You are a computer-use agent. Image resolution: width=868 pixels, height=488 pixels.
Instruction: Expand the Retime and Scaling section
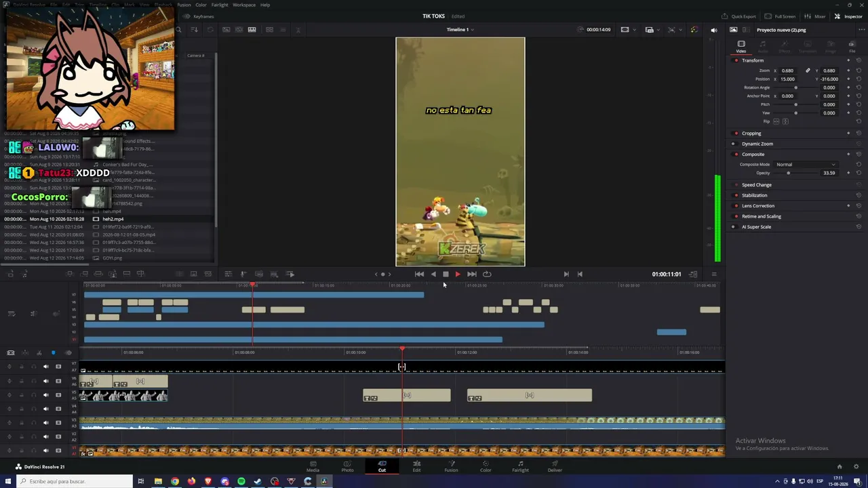tap(762, 216)
